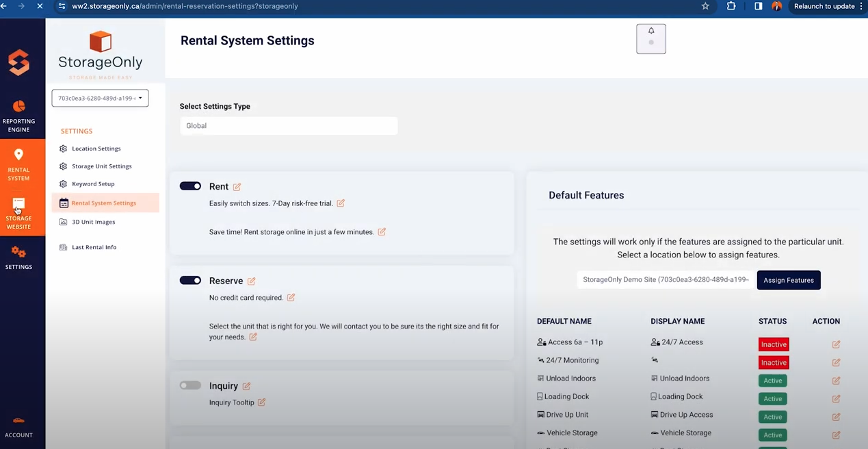Click Relaunch to update in browser
This screenshot has width=868, height=449.
click(x=824, y=6)
